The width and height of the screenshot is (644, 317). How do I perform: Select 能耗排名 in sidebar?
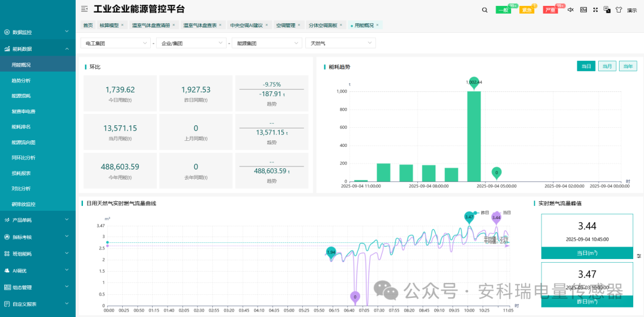coord(38,127)
